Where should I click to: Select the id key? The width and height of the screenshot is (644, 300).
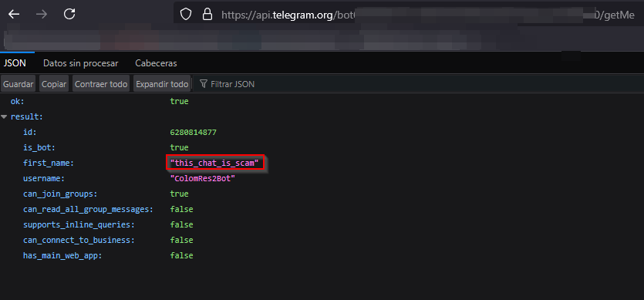(30, 133)
